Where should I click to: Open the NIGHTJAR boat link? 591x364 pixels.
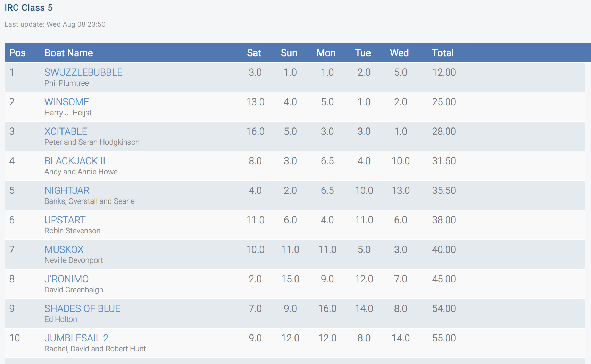pyautogui.click(x=67, y=190)
